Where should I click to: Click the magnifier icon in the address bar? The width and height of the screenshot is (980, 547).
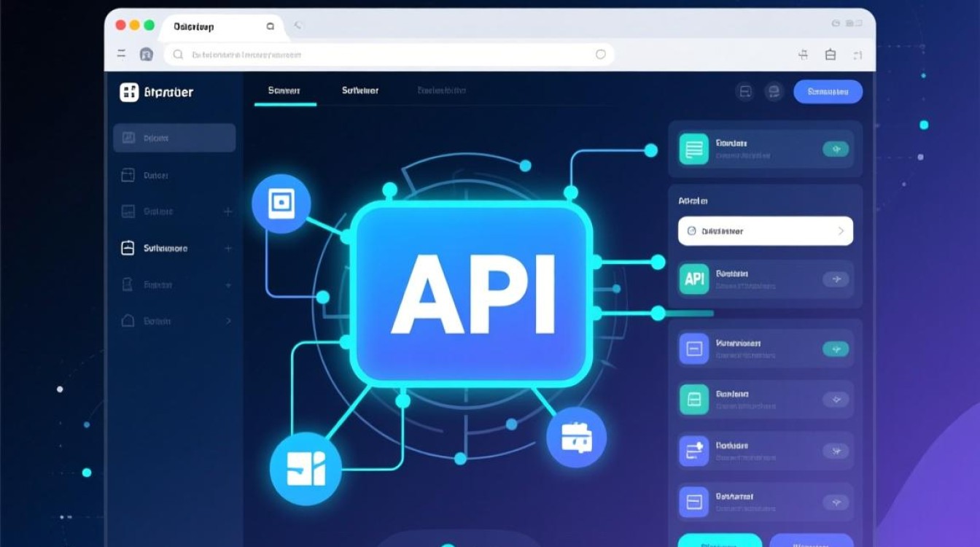click(176, 55)
